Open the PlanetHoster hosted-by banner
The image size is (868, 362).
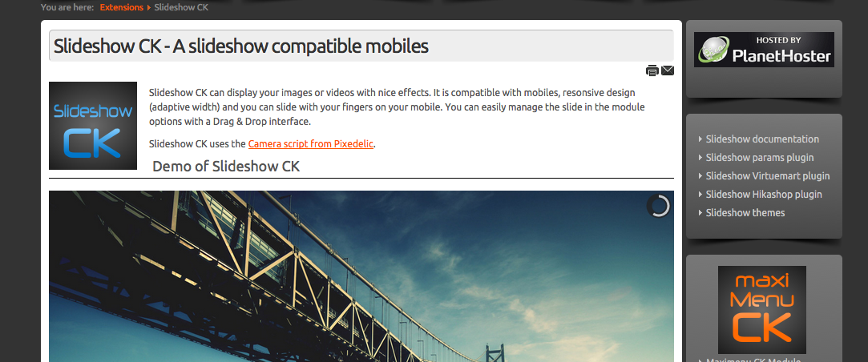[x=764, y=50]
